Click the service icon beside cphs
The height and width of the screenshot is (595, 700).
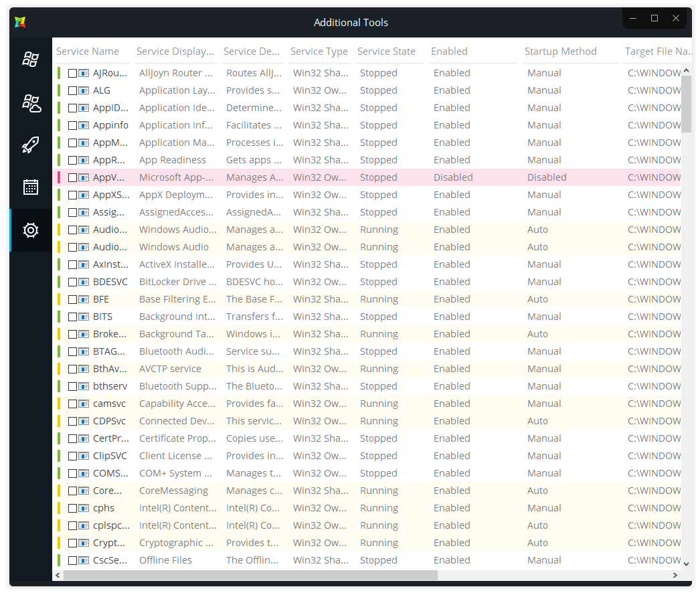coord(84,509)
